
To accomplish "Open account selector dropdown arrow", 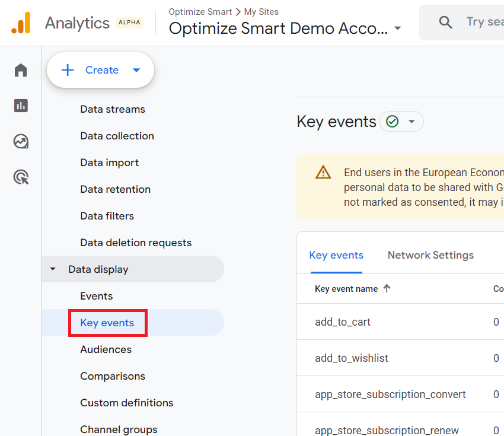I will tap(398, 28).
